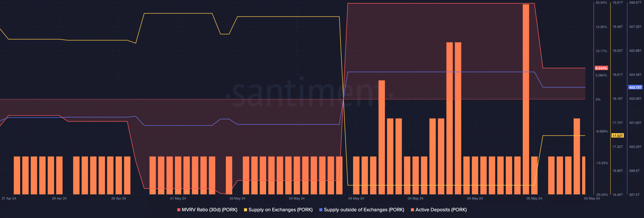Click the 20.34% axis label
644x218 pixels.
pos(601,3)
